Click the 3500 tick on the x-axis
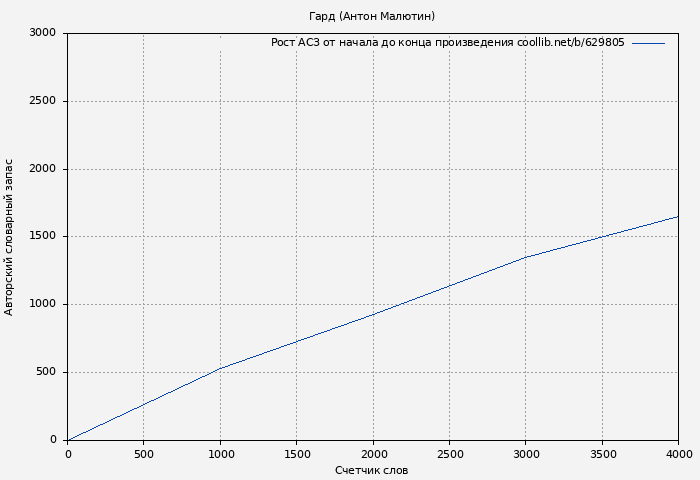 coord(602,454)
